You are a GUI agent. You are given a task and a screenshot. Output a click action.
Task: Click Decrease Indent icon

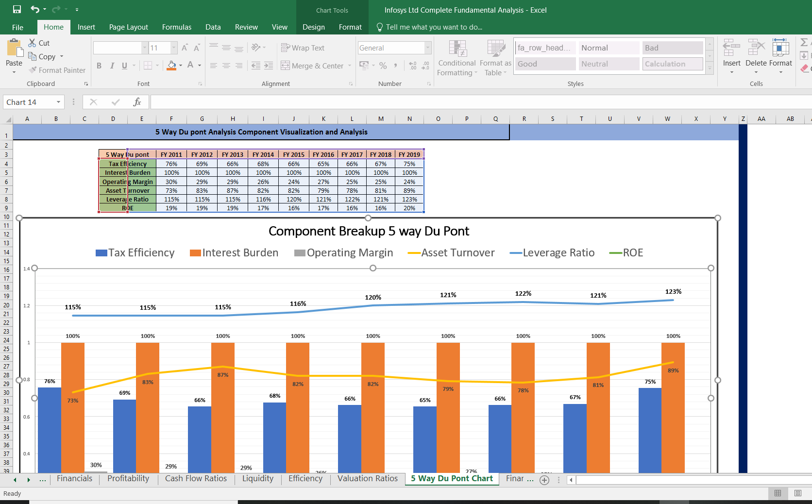[x=256, y=66]
